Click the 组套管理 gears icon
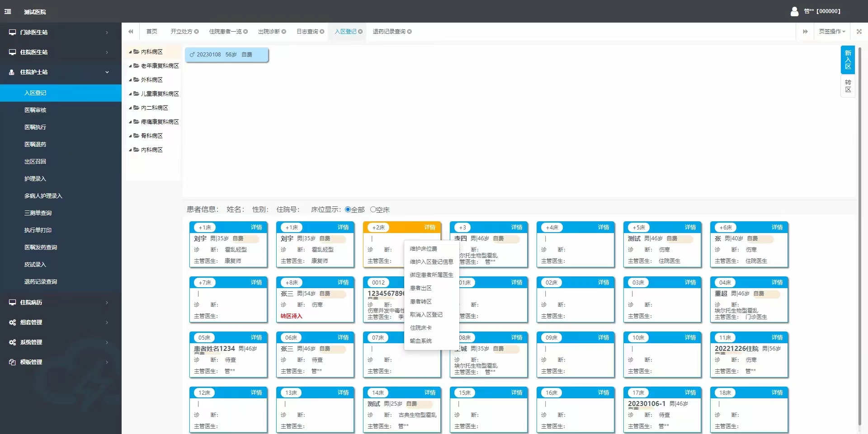The width and height of the screenshot is (868, 434). click(x=12, y=322)
